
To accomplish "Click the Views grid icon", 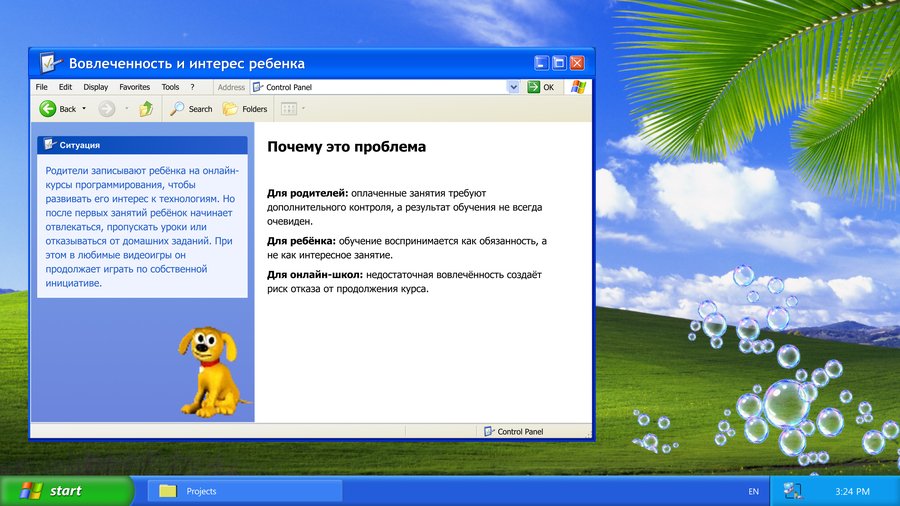I will [289, 108].
